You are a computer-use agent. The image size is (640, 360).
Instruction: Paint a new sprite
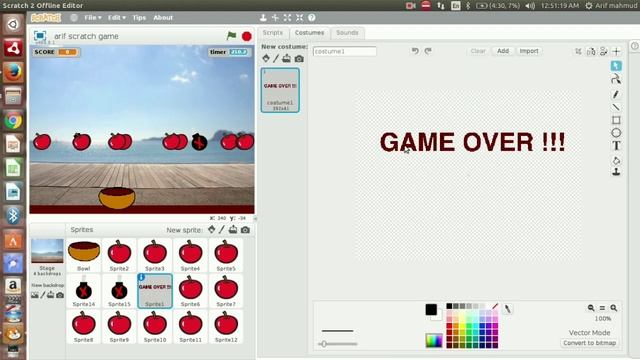tap(222, 229)
